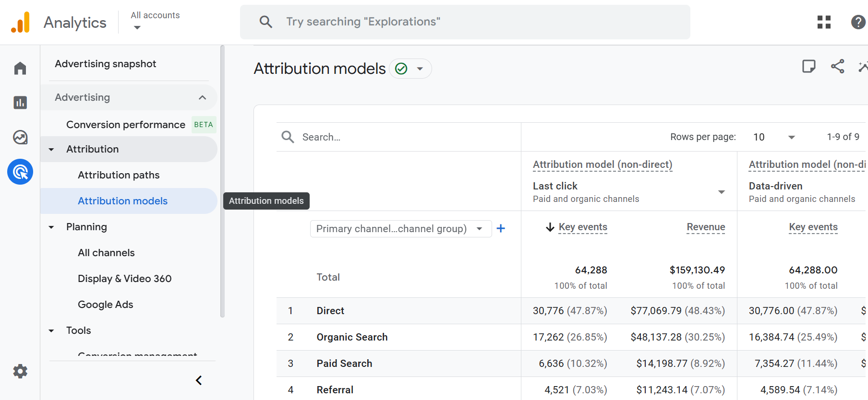The image size is (868, 400).
Task: Select the Referral row label
Action: (x=335, y=390)
